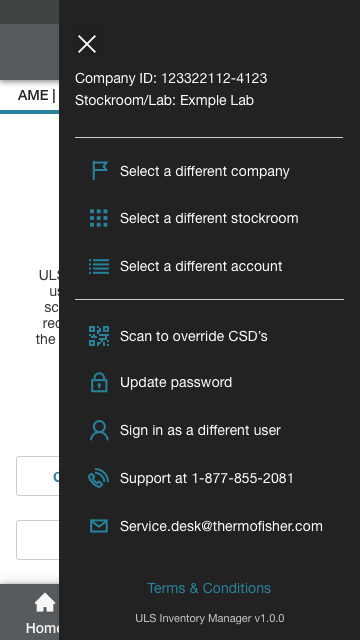Image resolution: width=360 pixels, height=640 pixels.
Task: Tap the email envelope icon
Action: 99,526
